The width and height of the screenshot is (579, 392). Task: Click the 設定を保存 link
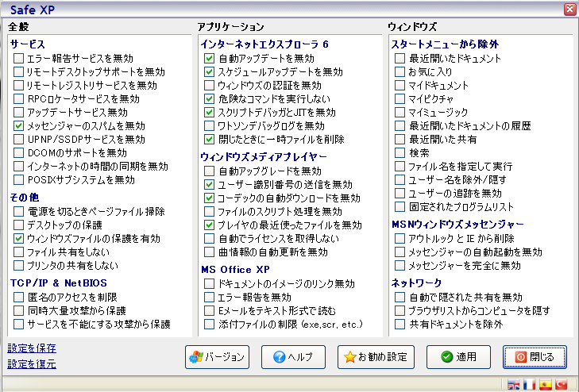click(x=32, y=348)
